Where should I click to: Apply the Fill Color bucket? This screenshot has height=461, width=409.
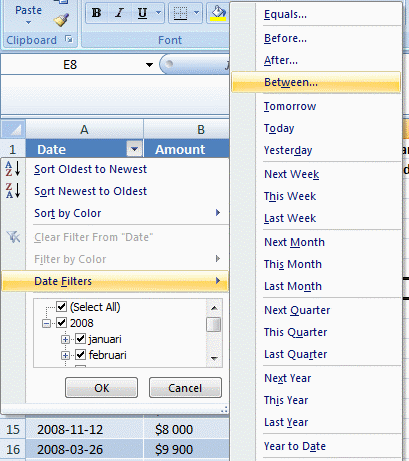[x=218, y=13]
